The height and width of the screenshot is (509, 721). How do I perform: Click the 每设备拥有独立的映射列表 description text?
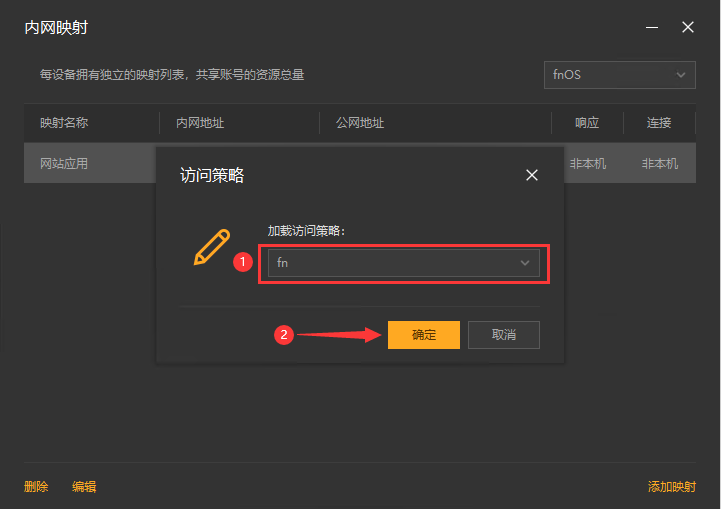(172, 74)
